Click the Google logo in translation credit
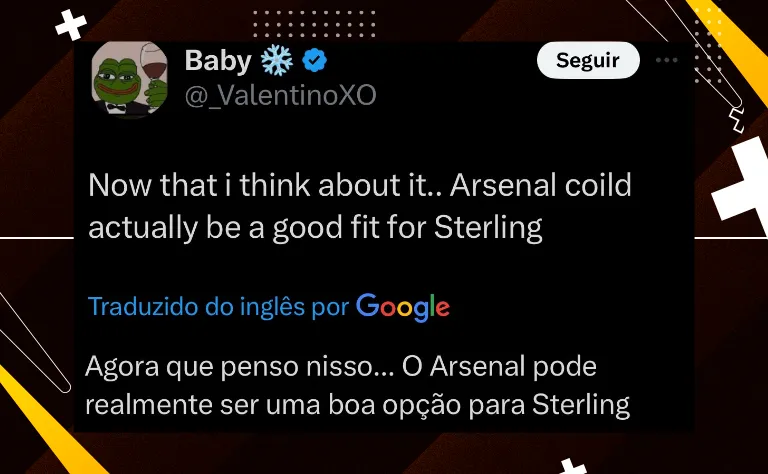This screenshot has height=474, width=768. click(402, 307)
